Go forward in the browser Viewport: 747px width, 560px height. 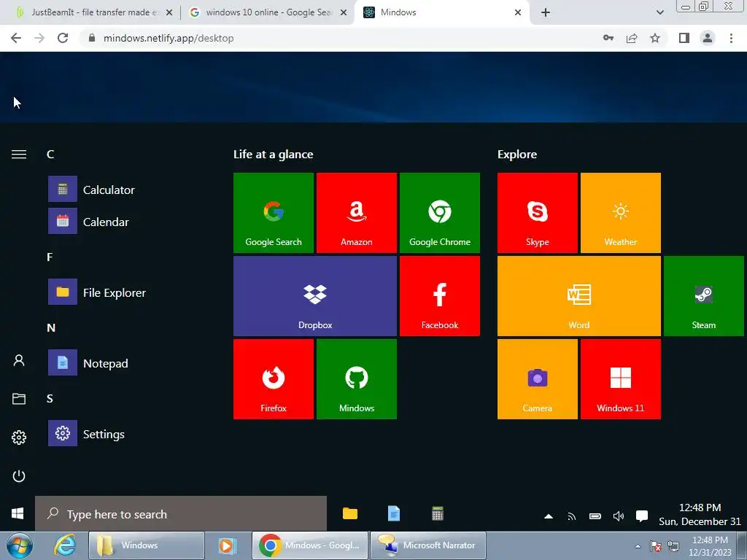point(39,38)
